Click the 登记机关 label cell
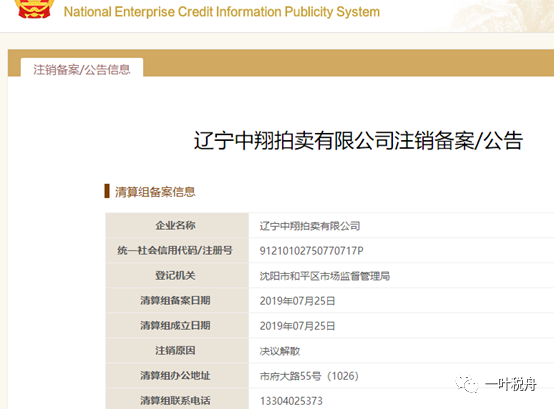This screenshot has height=409, width=554. [x=177, y=275]
